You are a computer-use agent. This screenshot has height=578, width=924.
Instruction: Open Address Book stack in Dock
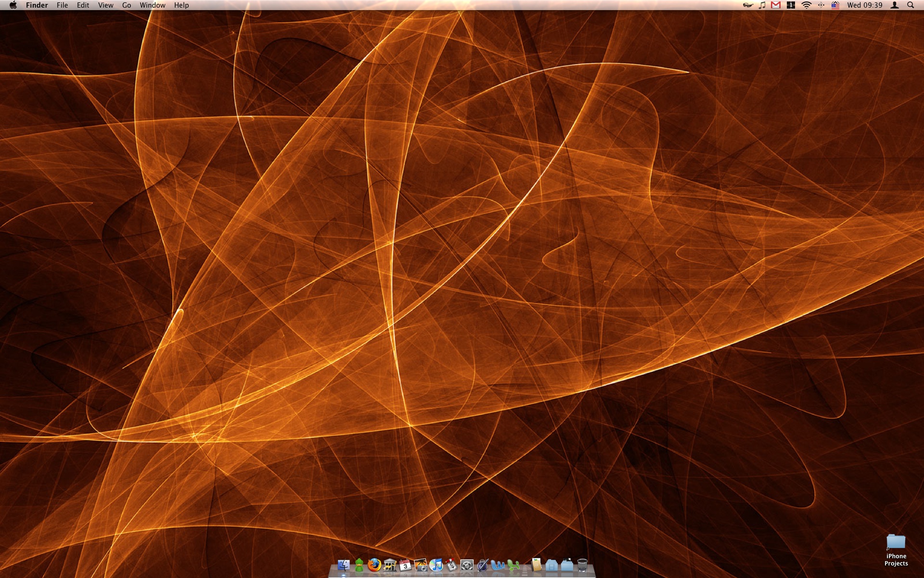(x=536, y=565)
